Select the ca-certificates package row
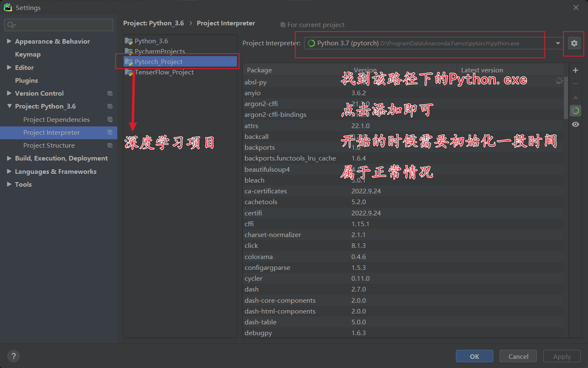Screen dimensions: 588x368 pyautogui.click(x=403, y=191)
